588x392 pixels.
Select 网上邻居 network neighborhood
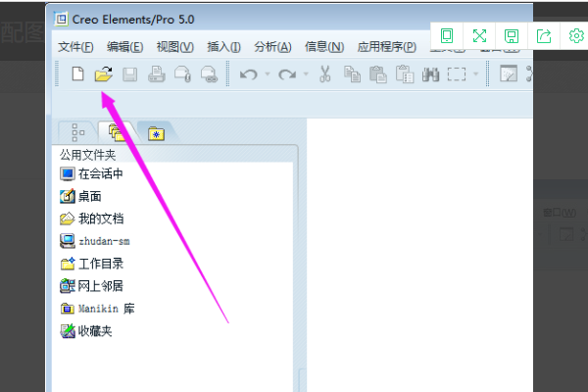91,286
